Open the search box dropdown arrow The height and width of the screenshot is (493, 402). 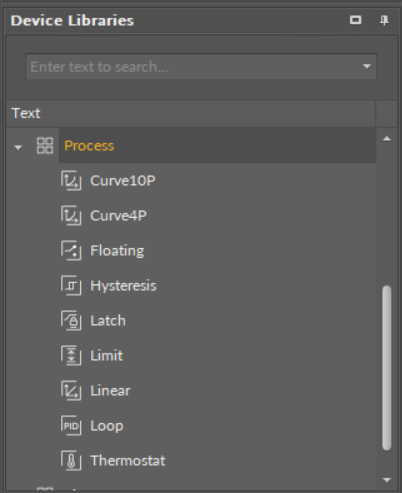tap(367, 66)
